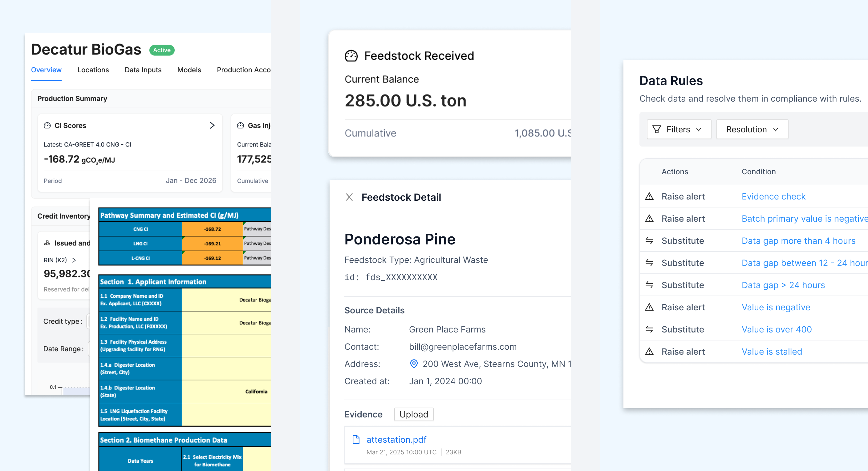868x471 pixels.
Task: Select the Models tab
Action: coord(189,70)
